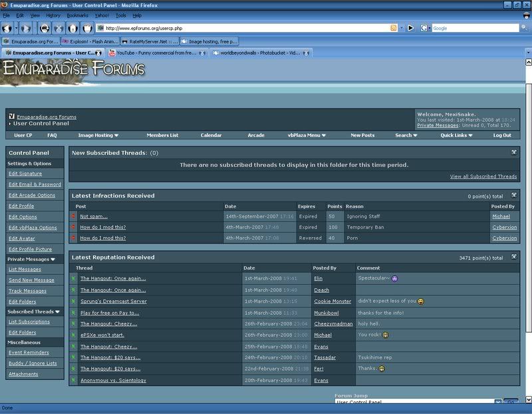Click the browser Forward toolbar button
This screenshot has width=532, height=414.
[26, 29]
